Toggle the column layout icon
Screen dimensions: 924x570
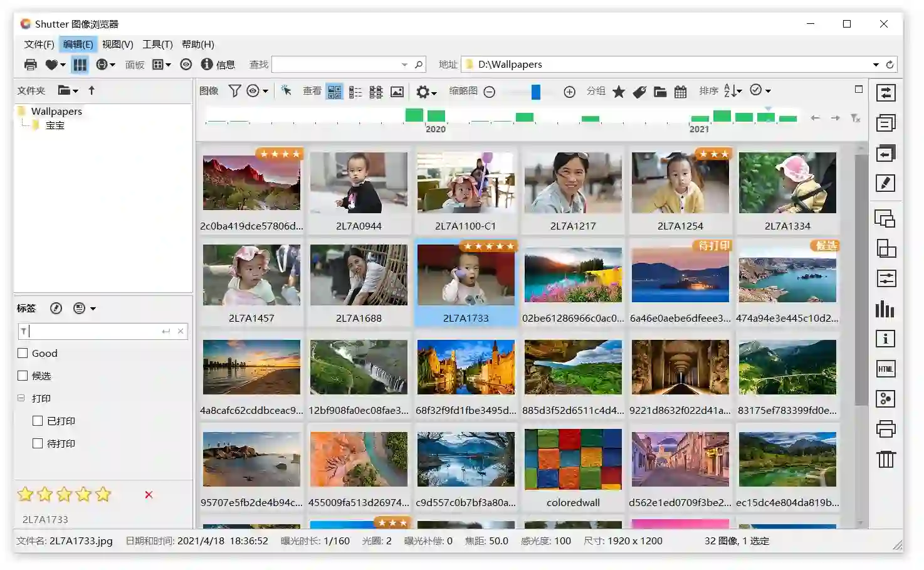[80, 65]
